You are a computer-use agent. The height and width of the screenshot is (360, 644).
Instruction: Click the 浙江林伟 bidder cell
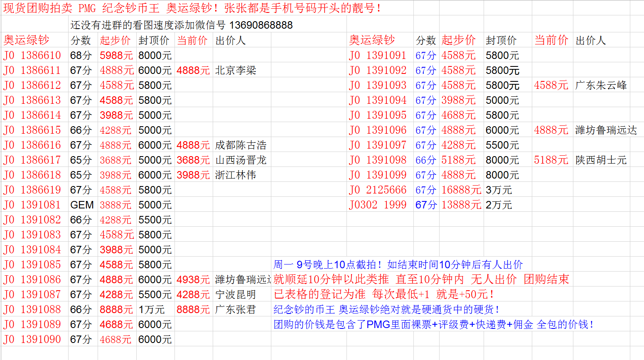(236, 175)
